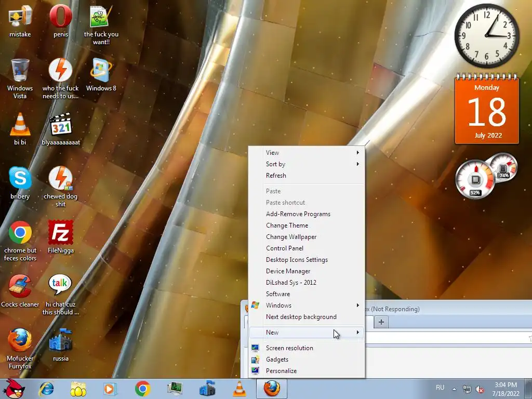Click the RU language indicator

point(440,388)
